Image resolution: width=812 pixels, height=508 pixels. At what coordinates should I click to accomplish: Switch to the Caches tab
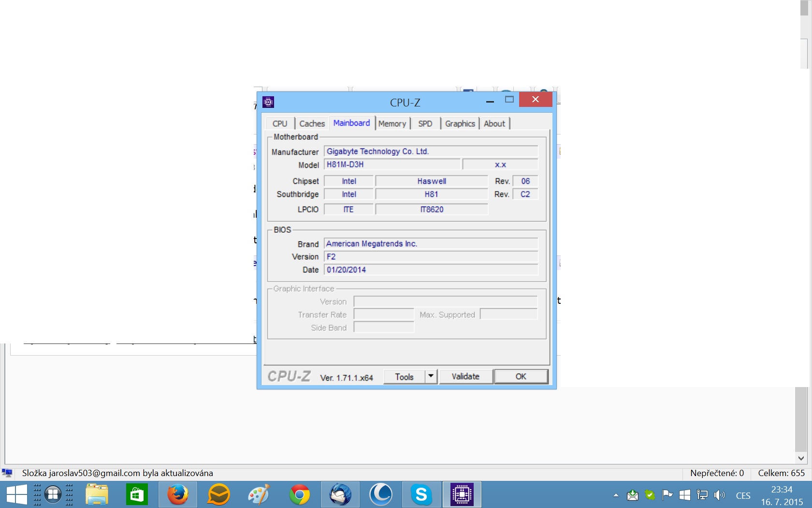[x=312, y=124]
